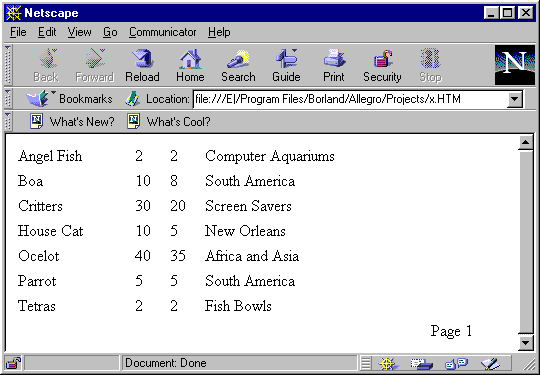Image resolution: width=540 pixels, height=375 pixels.
Task: Open the View menu
Action: [80, 32]
